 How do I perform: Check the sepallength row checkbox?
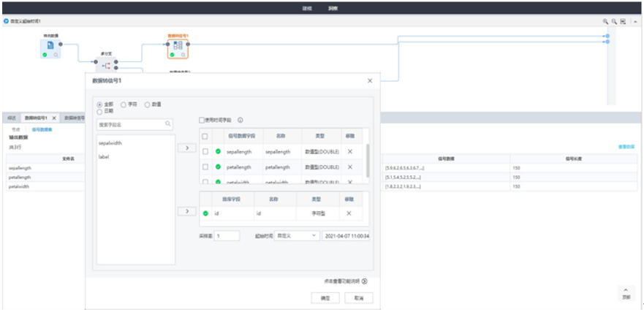(x=205, y=151)
